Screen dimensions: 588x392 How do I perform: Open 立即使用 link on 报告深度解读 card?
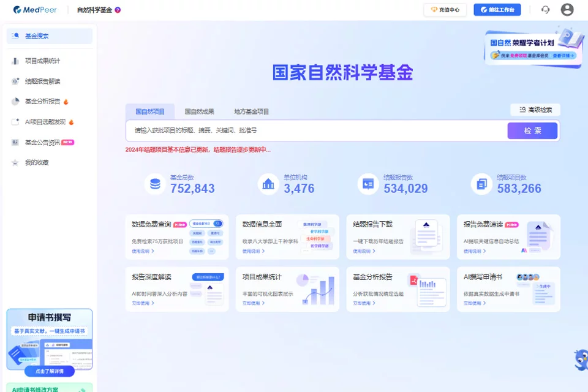point(143,303)
